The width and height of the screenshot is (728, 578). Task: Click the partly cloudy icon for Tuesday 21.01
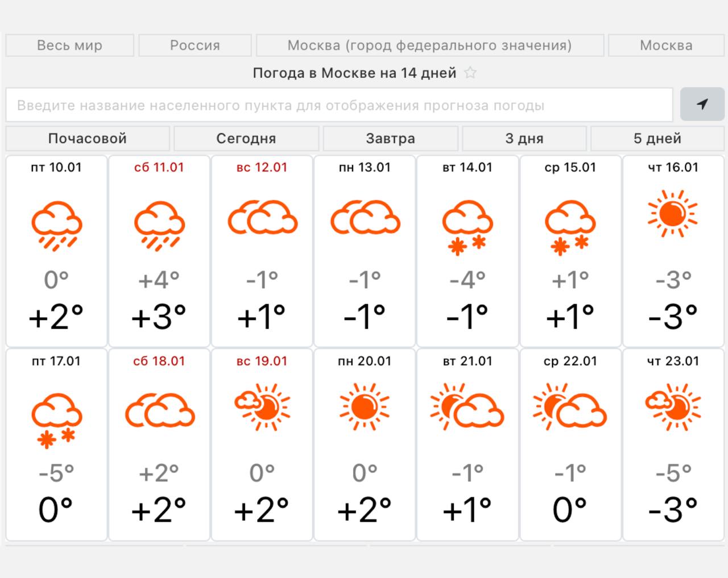coord(468,407)
